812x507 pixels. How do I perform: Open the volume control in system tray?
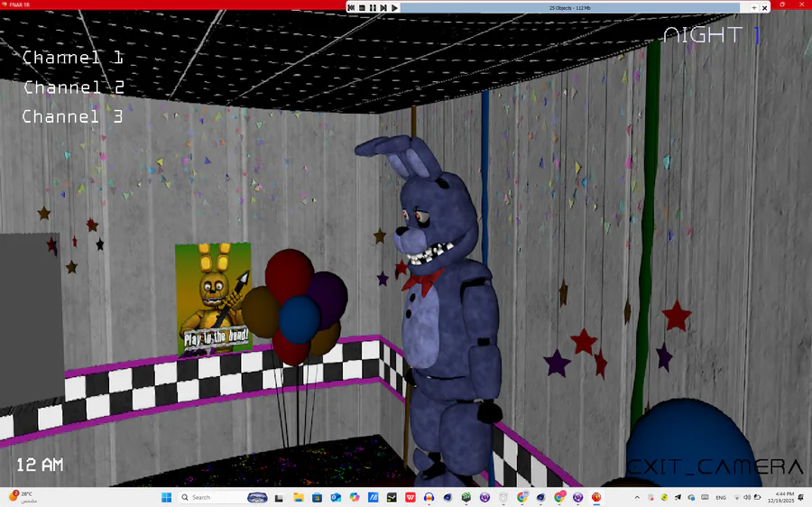pyautogui.click(x=747, y=498)
